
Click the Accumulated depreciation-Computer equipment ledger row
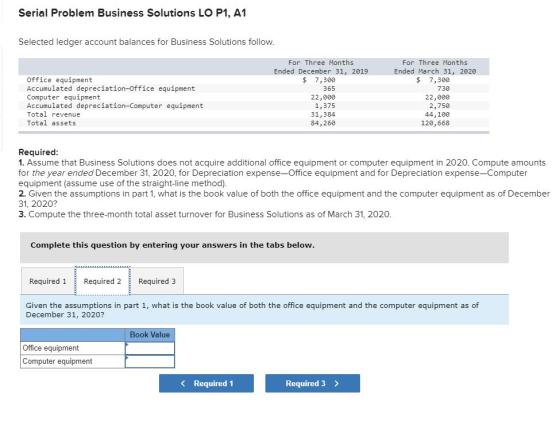click(x=254, y=106)
